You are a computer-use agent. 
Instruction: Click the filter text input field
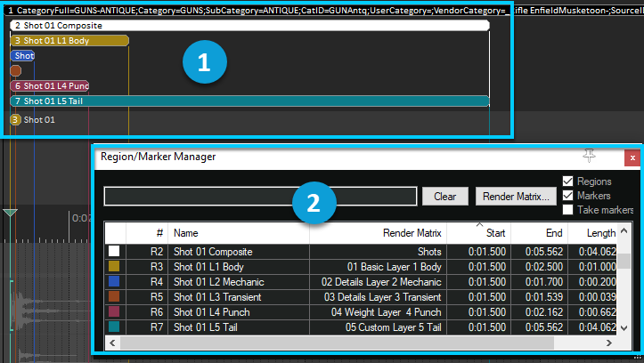[260, 197]
